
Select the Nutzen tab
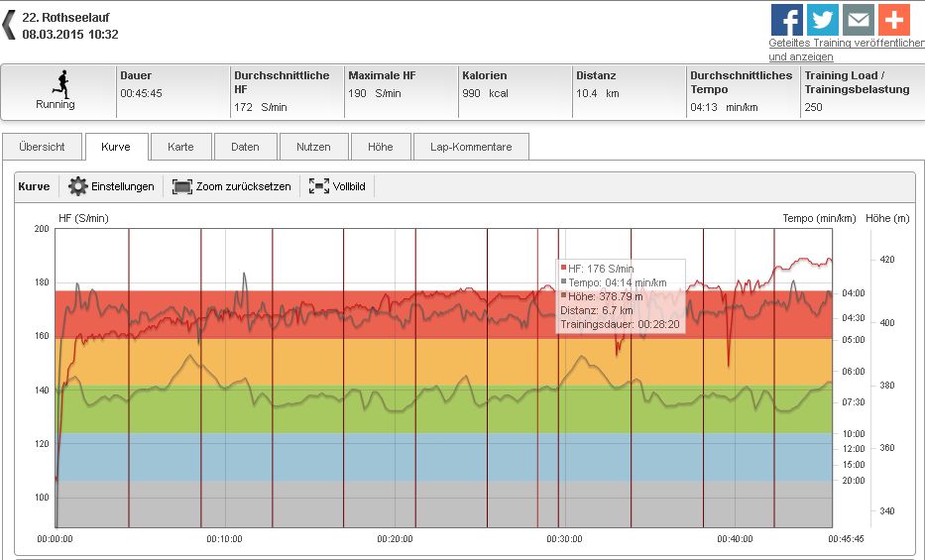[313, 147]
